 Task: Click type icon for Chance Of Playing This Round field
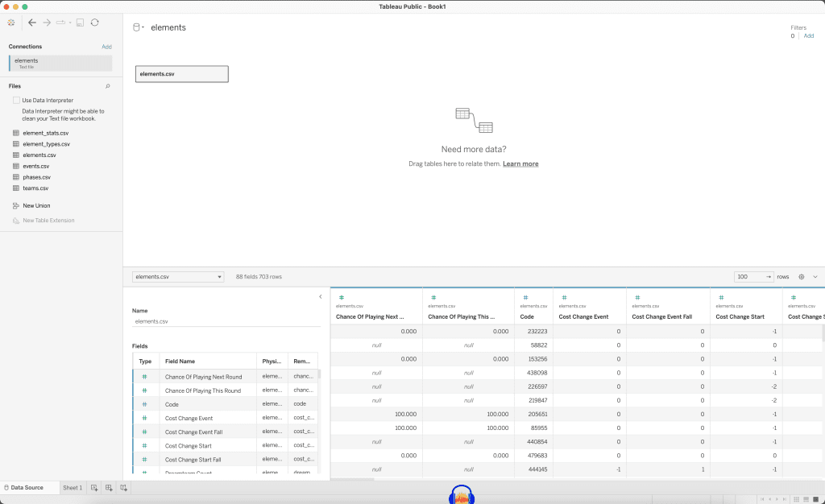(144, 390)
